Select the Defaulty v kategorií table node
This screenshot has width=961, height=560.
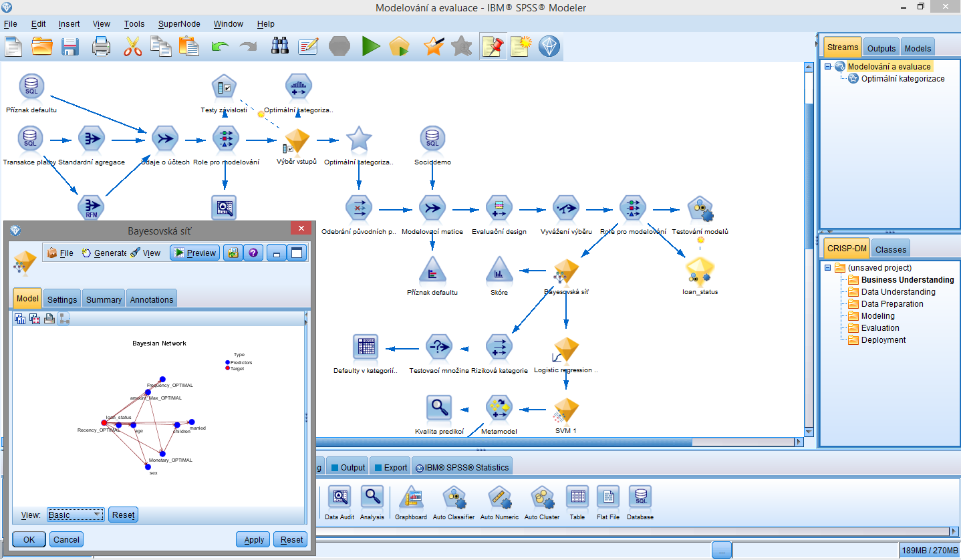click(366, 347)
